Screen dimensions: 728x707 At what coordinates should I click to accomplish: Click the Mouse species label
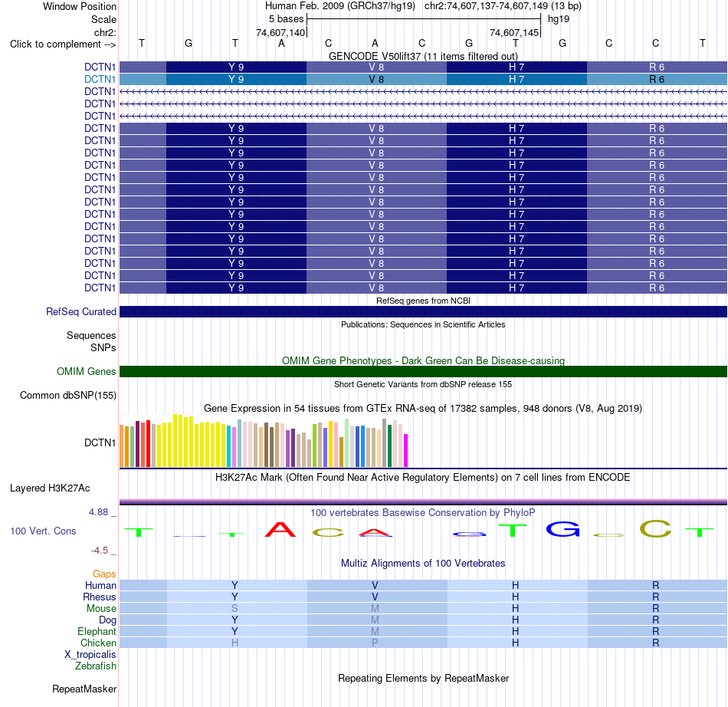(101, 609)
